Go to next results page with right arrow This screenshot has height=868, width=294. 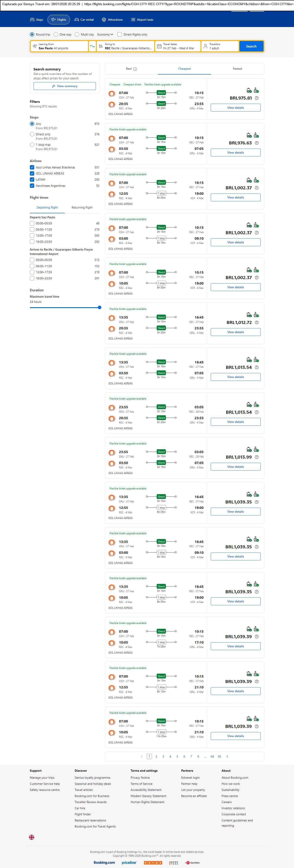[x=227, y=756]
